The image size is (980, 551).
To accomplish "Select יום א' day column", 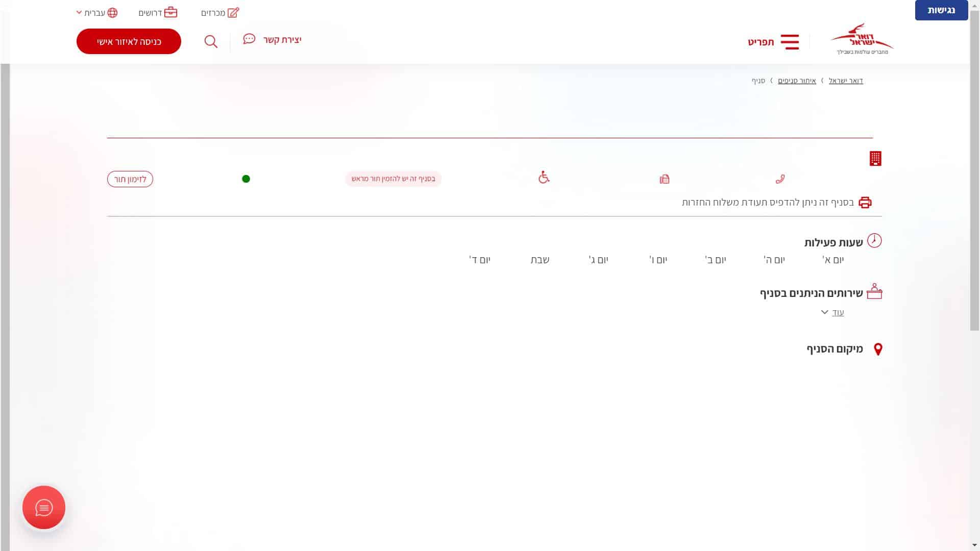I will [x=833, y=260].
